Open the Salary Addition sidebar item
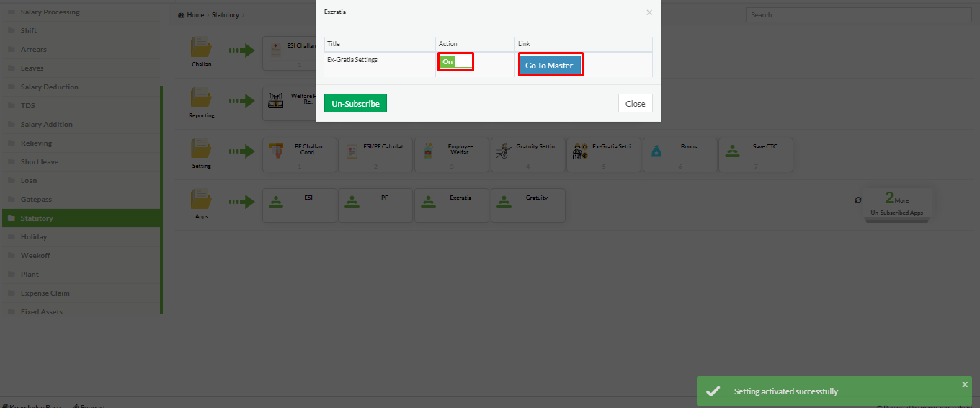980x408 pixels. point(81,124)
